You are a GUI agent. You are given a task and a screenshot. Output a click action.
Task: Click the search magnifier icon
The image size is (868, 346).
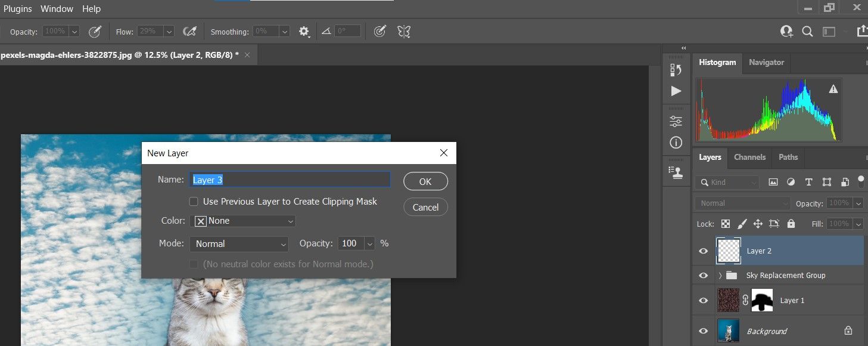click(x=807, y=32)
